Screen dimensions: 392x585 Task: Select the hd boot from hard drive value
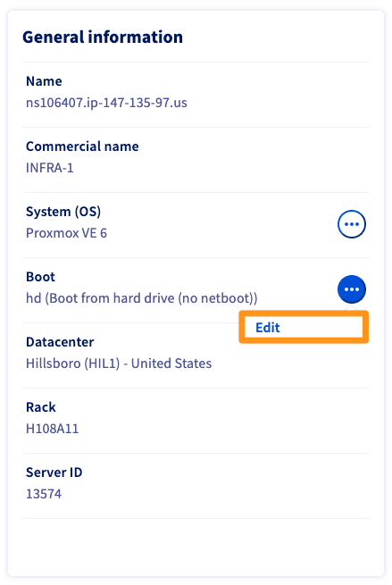pyautogui.click(x=142, y=298)
